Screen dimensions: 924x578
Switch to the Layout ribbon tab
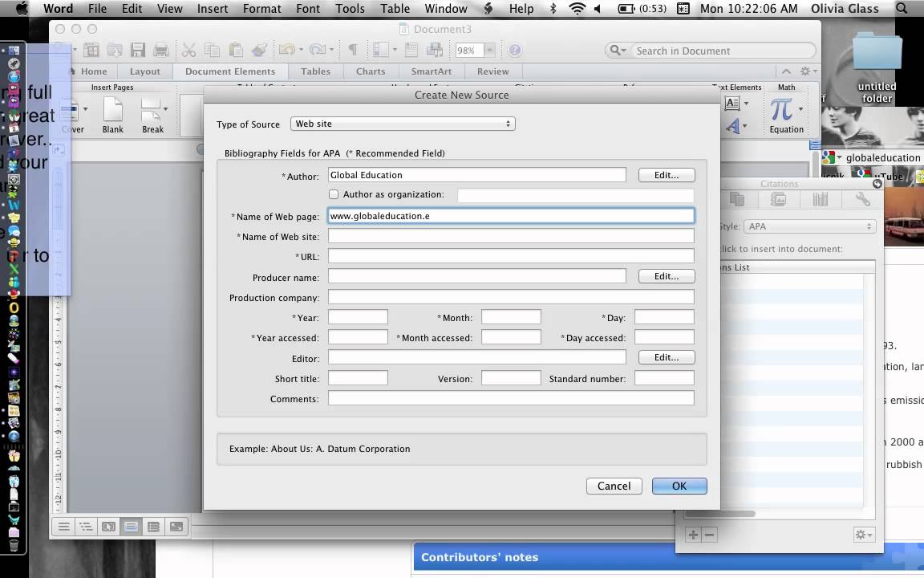coord(144,71)
